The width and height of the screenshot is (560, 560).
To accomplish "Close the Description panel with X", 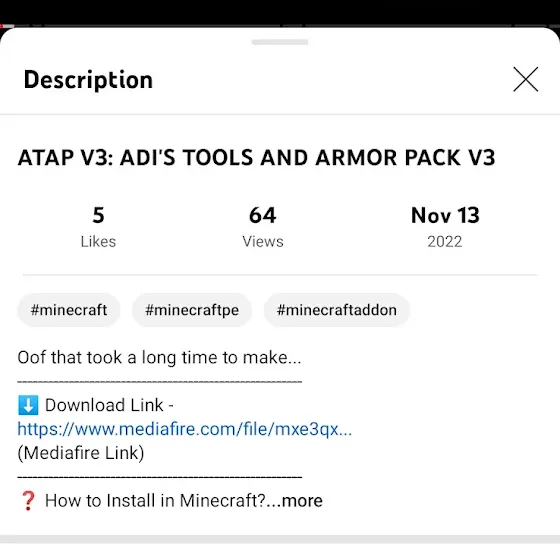I will [525, 79].
